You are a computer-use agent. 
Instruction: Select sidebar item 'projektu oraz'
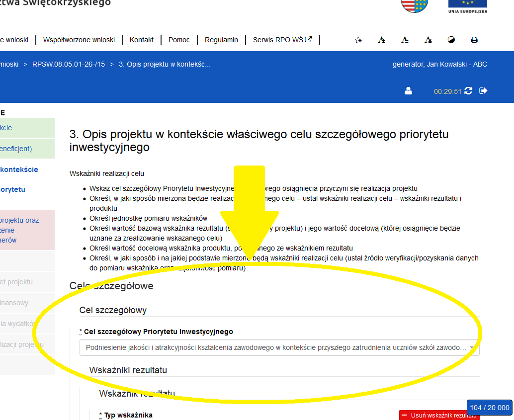click(27, 230)
